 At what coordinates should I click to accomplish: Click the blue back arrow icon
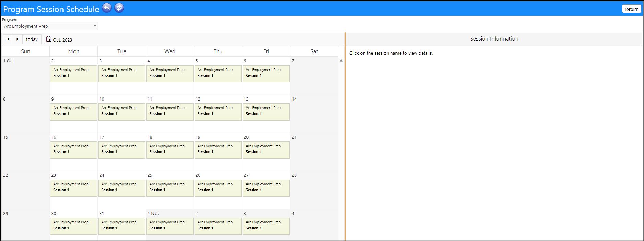(x=107, y=8)
